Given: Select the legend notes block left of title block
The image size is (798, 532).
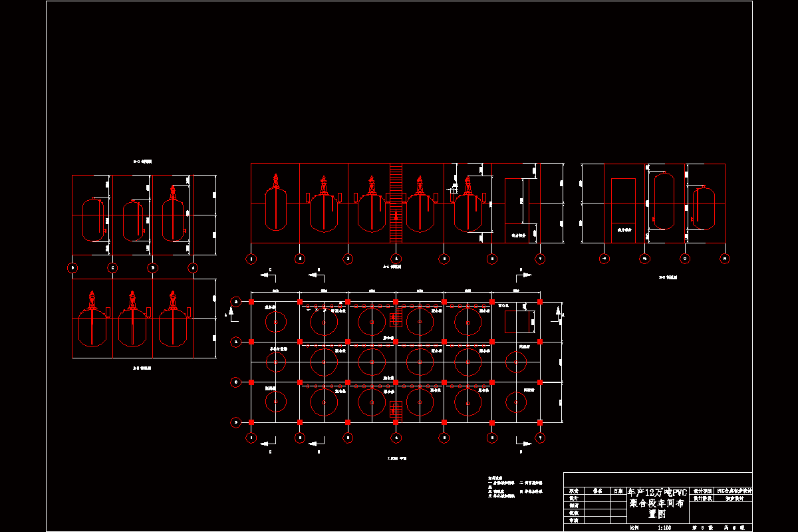Looking at the screenshot, I should tap(516, 487).
